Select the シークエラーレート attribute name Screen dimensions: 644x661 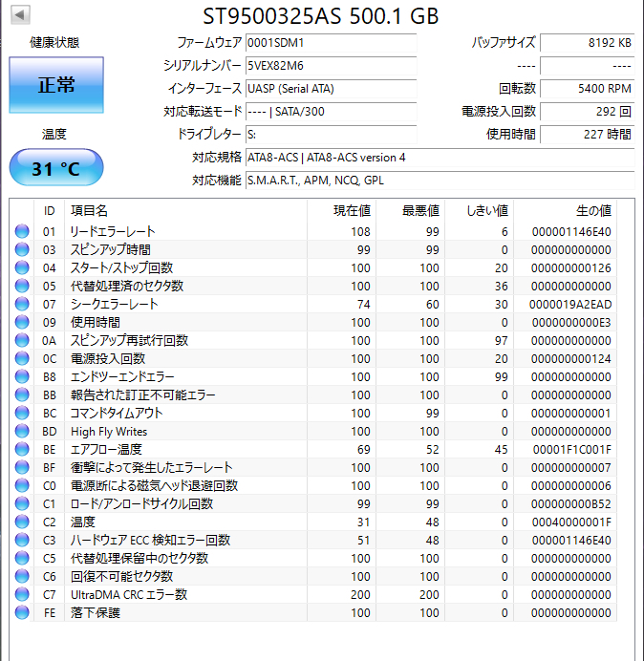pyautogui.click(x=115, y=304)
